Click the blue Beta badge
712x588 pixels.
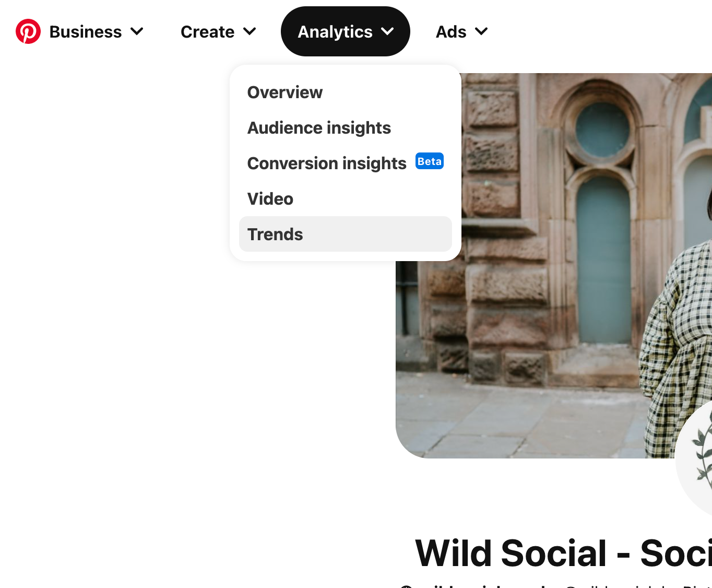[430, 161]
